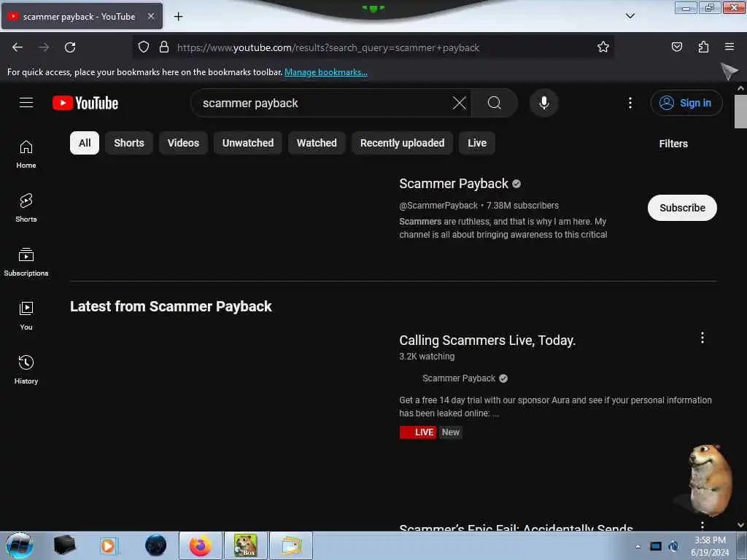Select the Recently uploaded filter chip
The height and width of the screenshot is (560, 747).
402,143
